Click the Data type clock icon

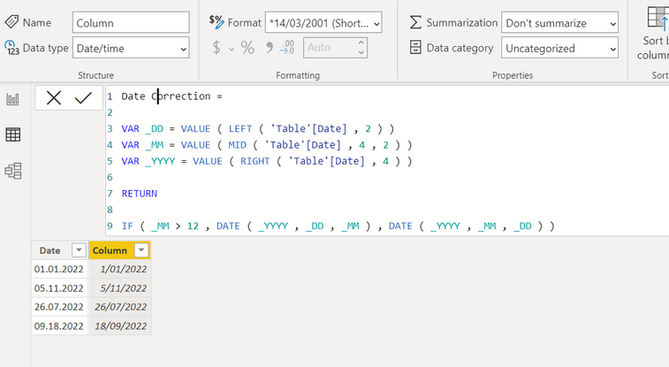(x=12, y=48)
